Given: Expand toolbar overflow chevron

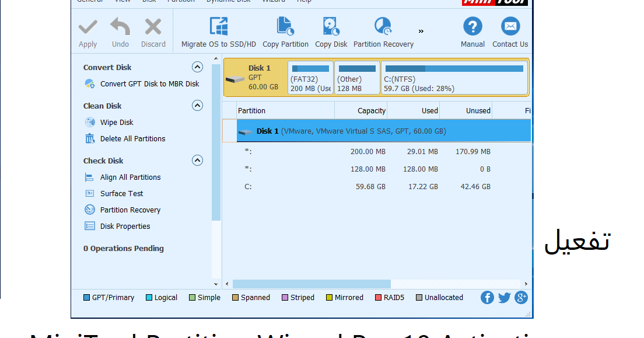Looking at the screenshot, I should point(421,32).
